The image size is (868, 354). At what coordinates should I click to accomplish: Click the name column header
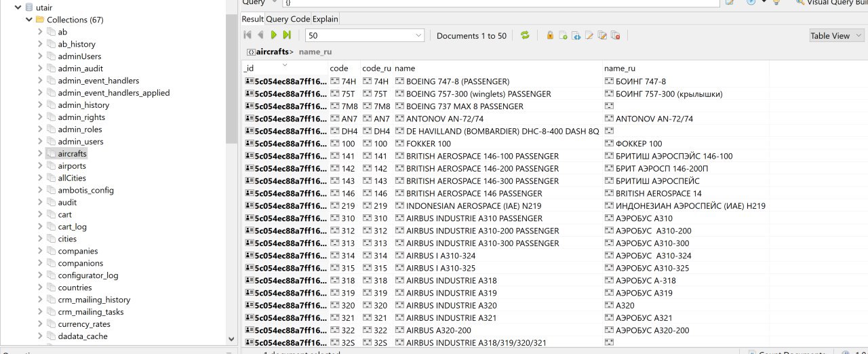point(498,68)
